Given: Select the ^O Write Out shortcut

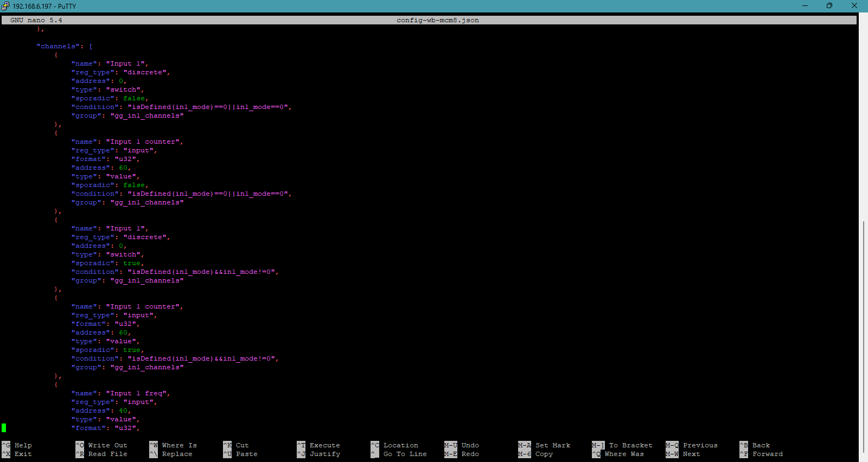Looking at the screenshot, I should [101, 445].
